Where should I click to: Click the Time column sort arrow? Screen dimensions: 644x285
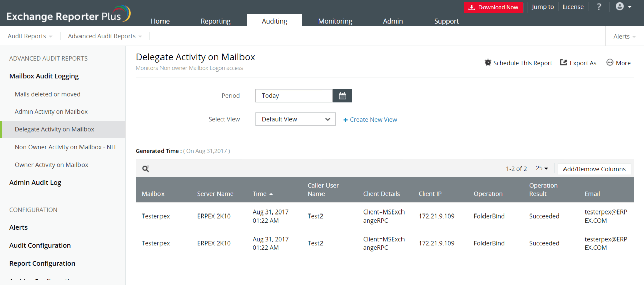(271, 194)
